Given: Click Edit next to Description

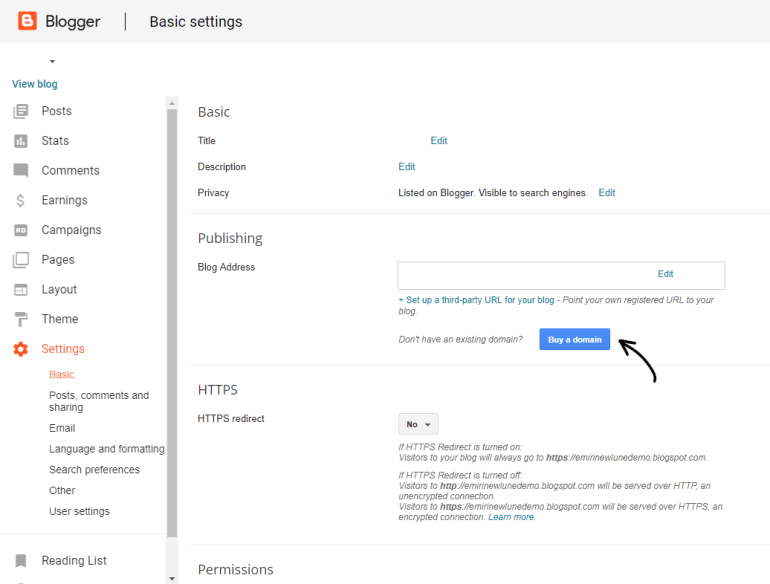Looking at the screenshot, I should tap(407, 167).
